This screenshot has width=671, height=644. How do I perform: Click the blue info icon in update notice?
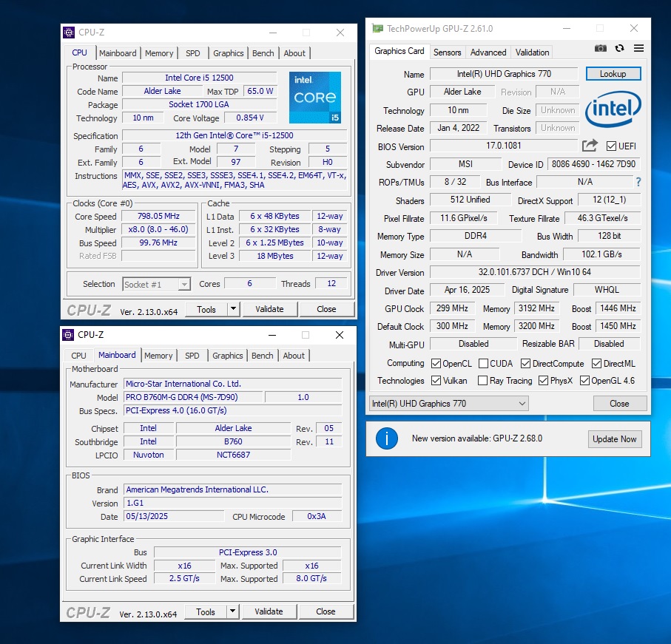[x=387, y=438]
